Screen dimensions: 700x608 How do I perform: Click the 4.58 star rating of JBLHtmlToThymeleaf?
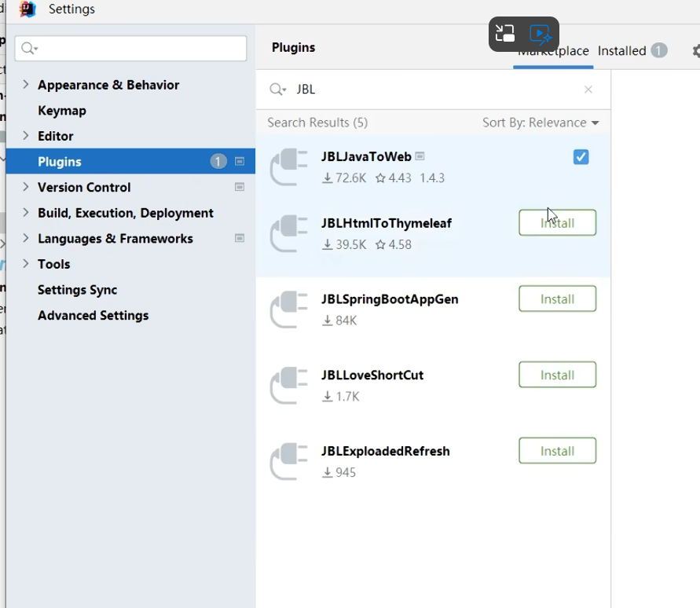tap(394, 244)
